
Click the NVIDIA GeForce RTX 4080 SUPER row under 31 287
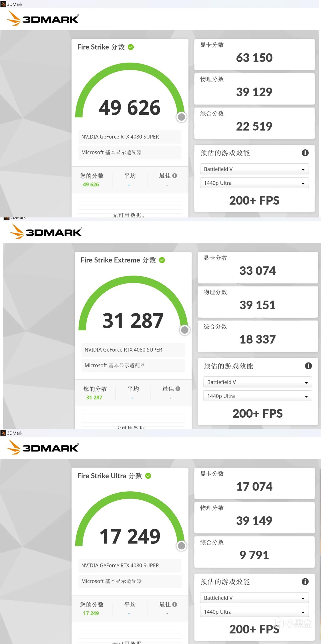click(x=133, y=350)
